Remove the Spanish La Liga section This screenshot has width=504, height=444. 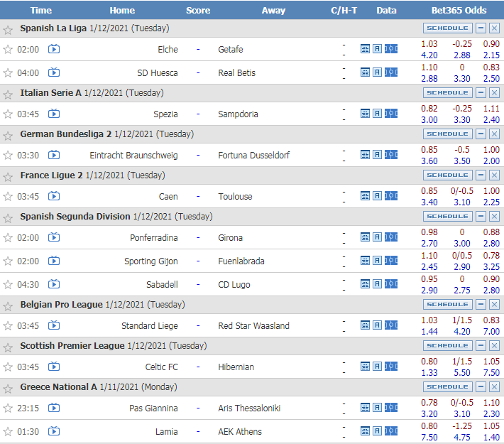pos(494,28)
